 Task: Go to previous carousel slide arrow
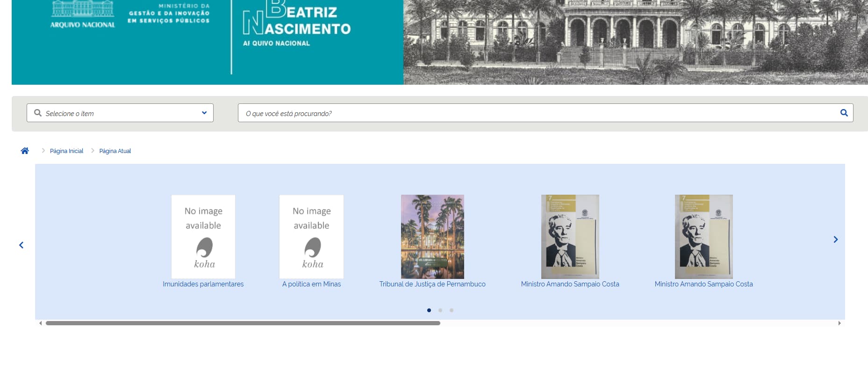point(21,245)
